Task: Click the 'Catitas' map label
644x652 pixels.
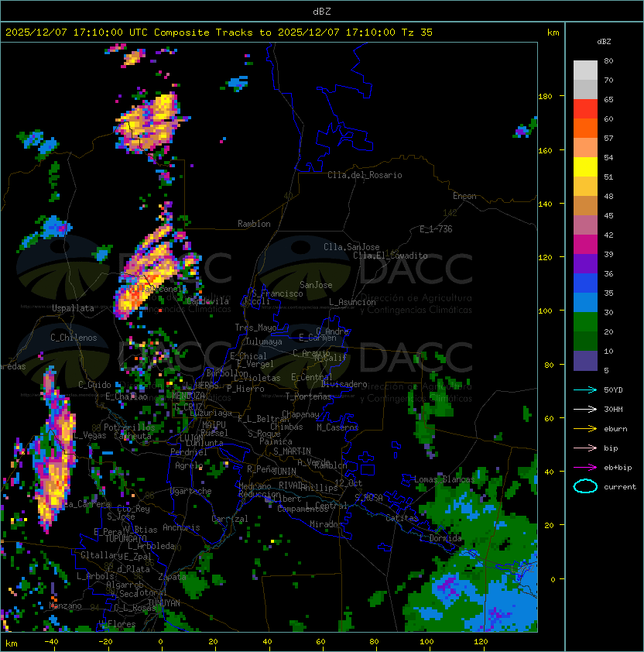Action: click(x=402, y=518)
